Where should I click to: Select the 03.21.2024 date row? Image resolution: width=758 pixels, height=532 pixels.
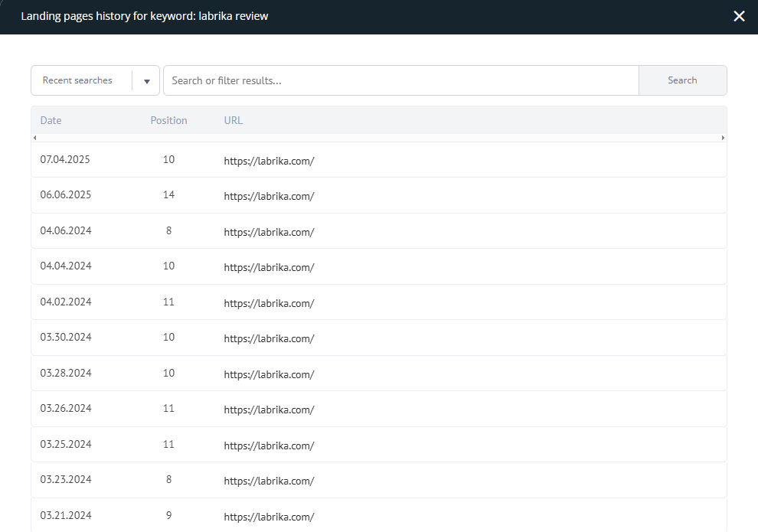(x=66, y=515)
